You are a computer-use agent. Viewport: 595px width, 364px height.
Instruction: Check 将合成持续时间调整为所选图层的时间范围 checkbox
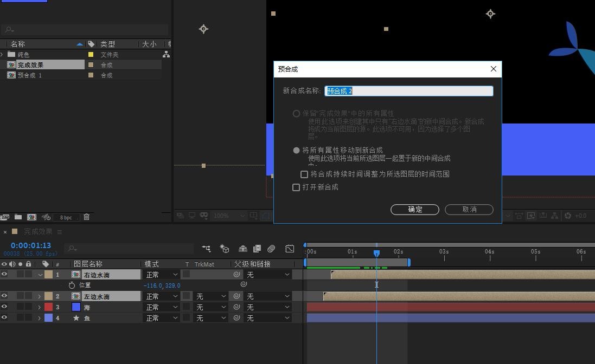click(x=304, y=174)
